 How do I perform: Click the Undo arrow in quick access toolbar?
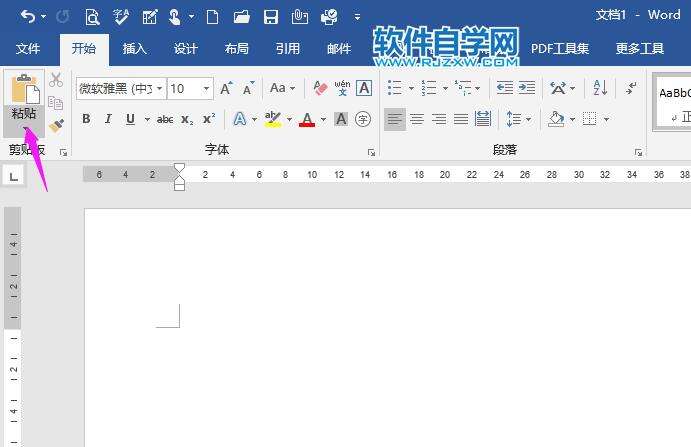(x=28, y=17)
